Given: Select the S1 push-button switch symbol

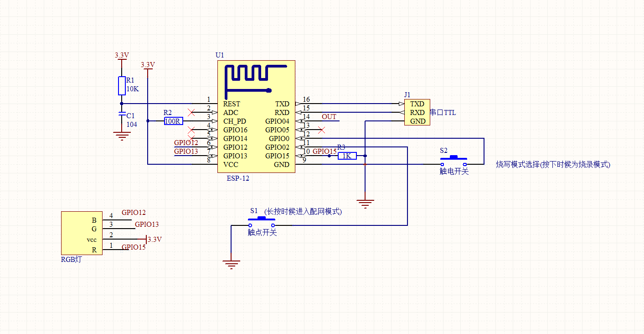Looking at the screenshot, I should pyautogui.click(x=262, y=222).
